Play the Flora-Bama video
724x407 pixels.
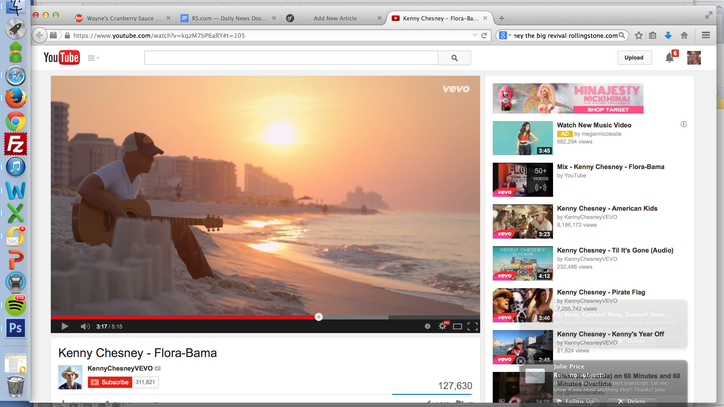point(65,326)
